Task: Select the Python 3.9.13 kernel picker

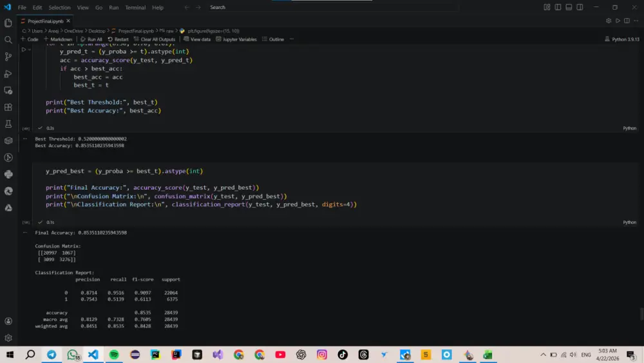Action: 622,39
